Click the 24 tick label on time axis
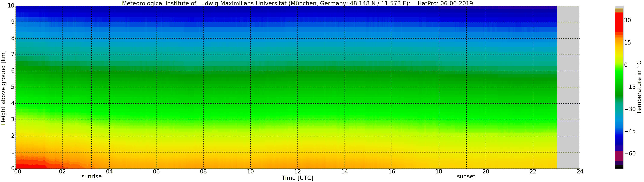 pos(580,172)
